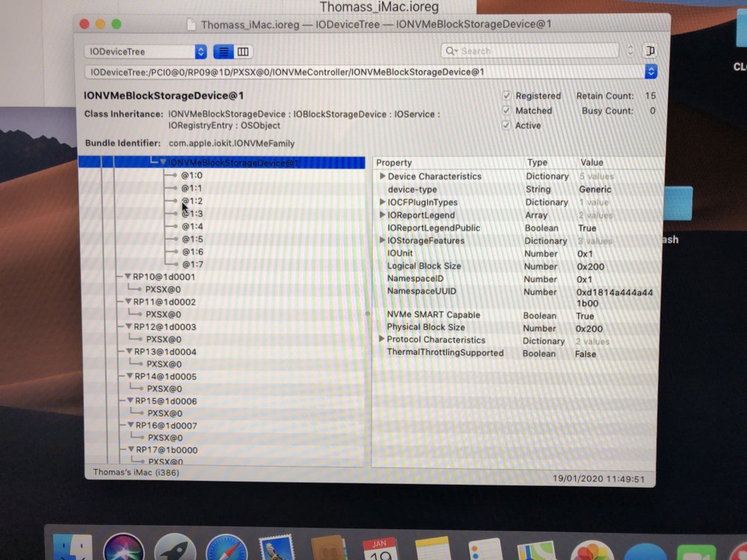Collapse RP12@1d0003 disclosure triangle

coord(128,326)
